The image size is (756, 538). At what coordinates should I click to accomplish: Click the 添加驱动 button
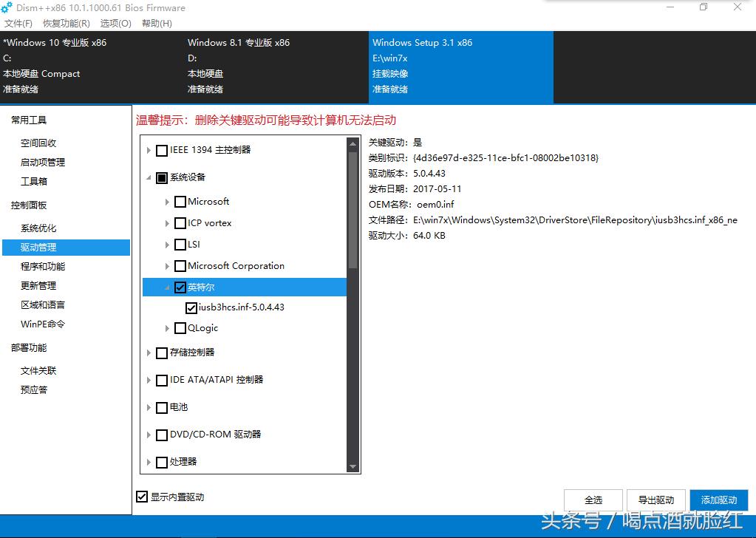pos(718,500)
